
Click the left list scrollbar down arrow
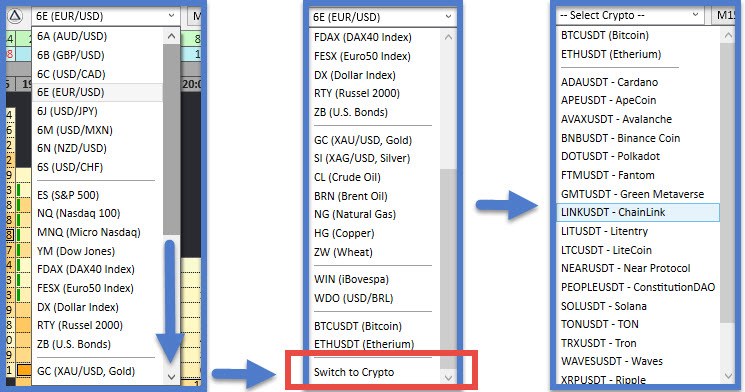[x=172, y=377]
